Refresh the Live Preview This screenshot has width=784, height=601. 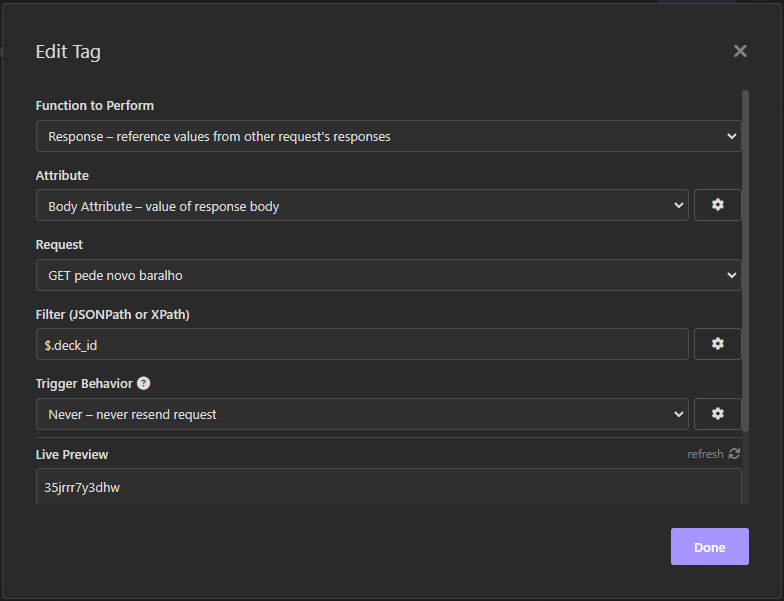click(x=714, y=454)
